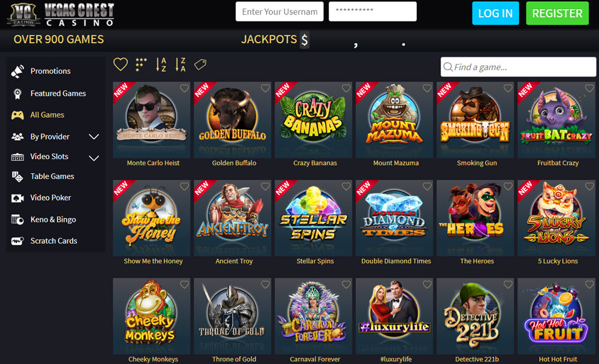Click the LOG IN button
This screenshot has height=364, width=599.
[495, 13]
